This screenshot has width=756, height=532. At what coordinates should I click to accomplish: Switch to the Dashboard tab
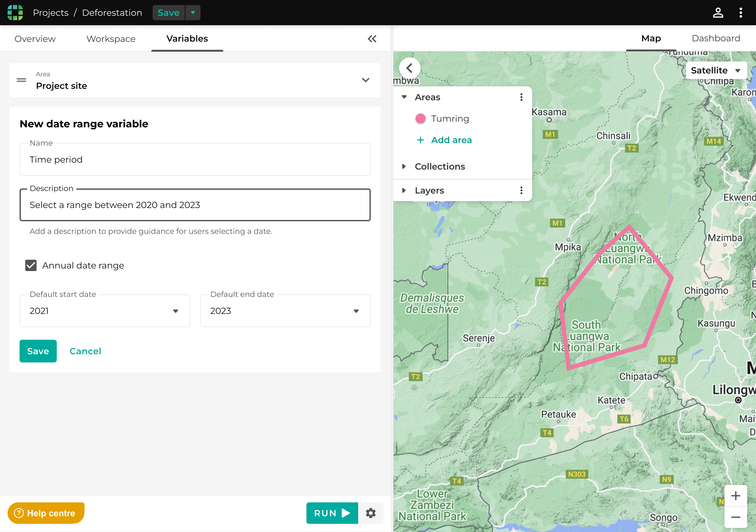pos(716,38)
